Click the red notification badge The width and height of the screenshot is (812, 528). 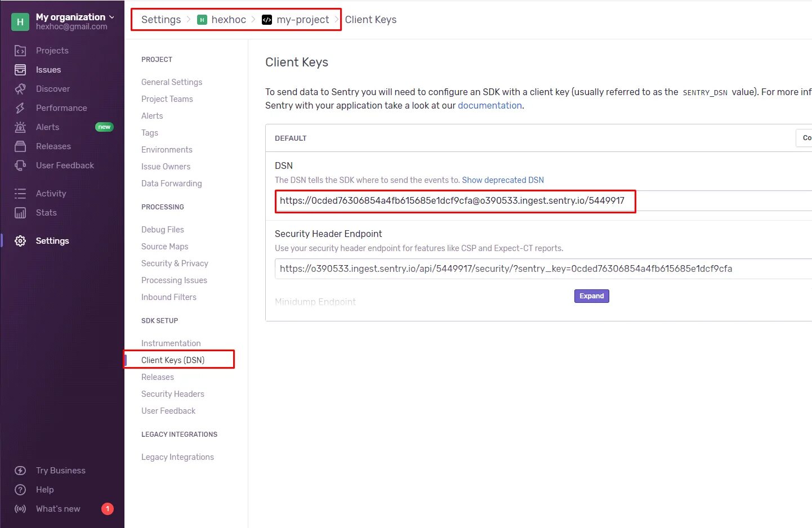[x=108, y=509]
